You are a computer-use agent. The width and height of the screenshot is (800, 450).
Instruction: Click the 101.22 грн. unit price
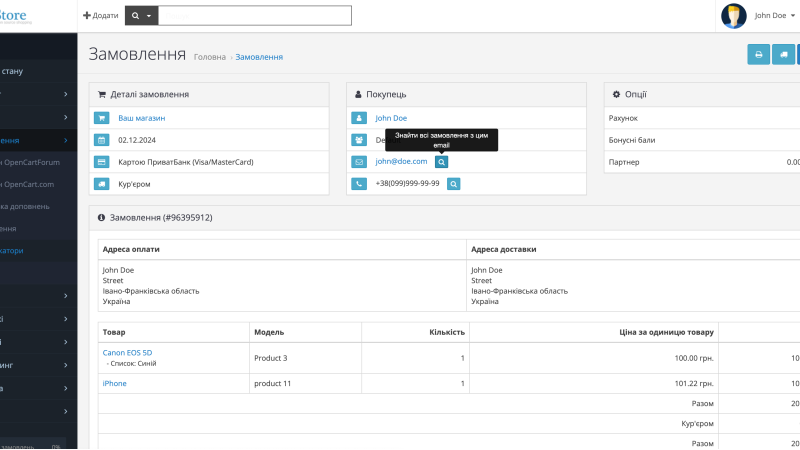[694, 383]
